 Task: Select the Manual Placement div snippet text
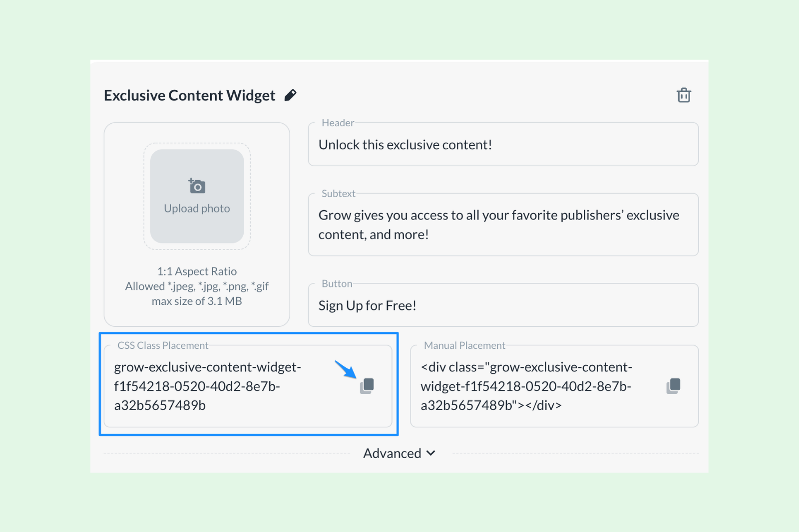pyautogui.click(x=526, y=386)
